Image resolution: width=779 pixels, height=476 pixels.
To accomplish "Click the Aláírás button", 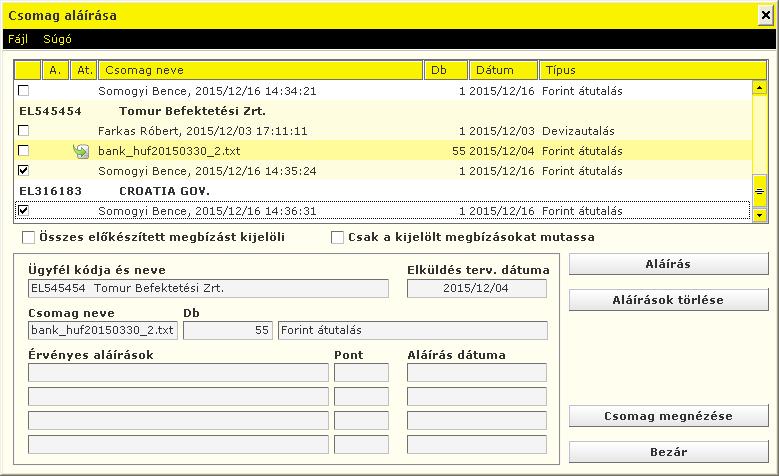I will coord(668,264).
